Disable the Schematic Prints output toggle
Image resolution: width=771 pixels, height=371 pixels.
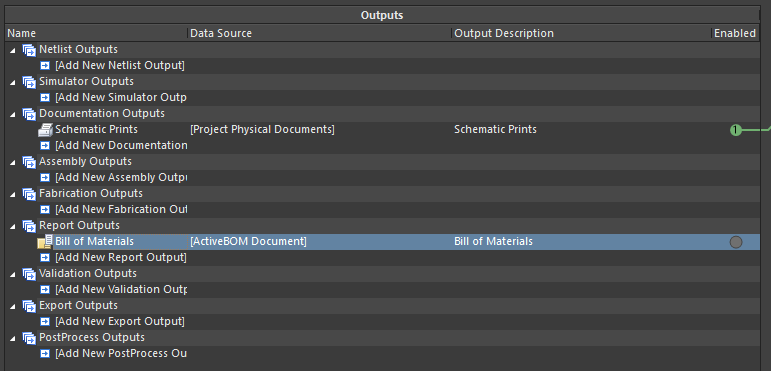(736, 130)
